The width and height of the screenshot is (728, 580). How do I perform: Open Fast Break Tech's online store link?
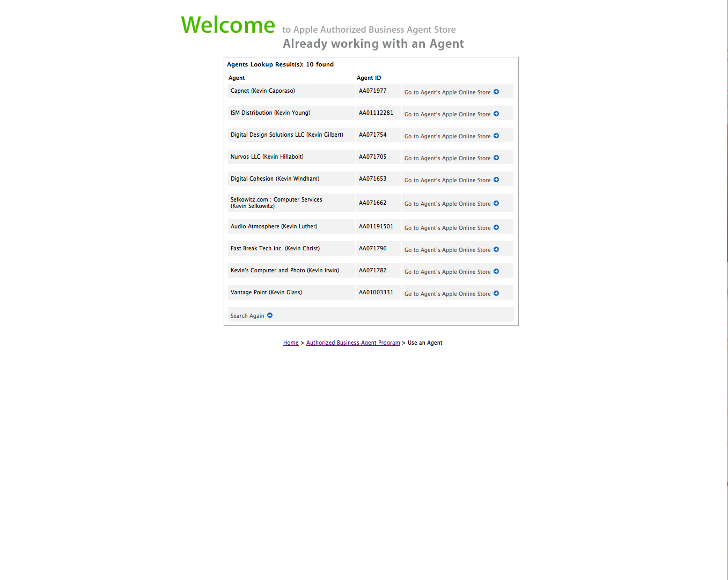[447, 250]
